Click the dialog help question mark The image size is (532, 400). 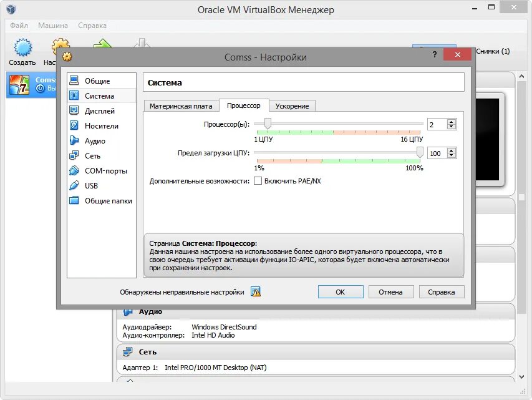point(435,55)
